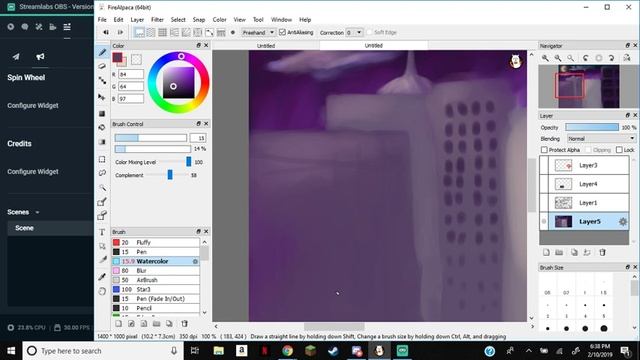The width and height of the screenshot is (640, 360).
Task: Open Chrome from the taskbar
Action: (x=287, y=351)
